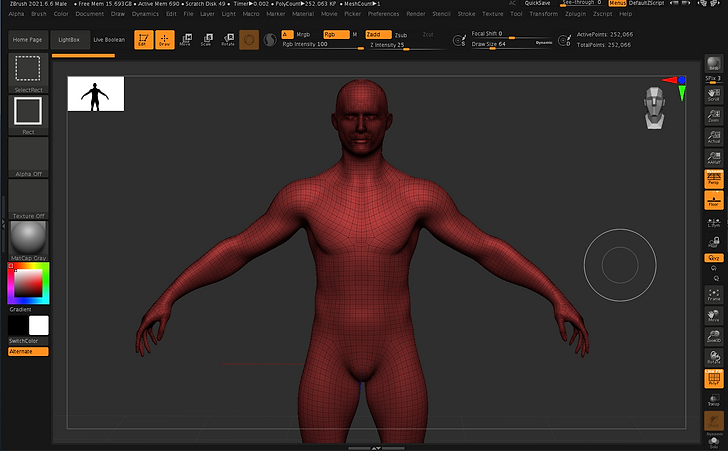Click the Z Intensity slider
The width and height of the screenshot is (728, 451).
pyautogui.click(x=407, y=45)
